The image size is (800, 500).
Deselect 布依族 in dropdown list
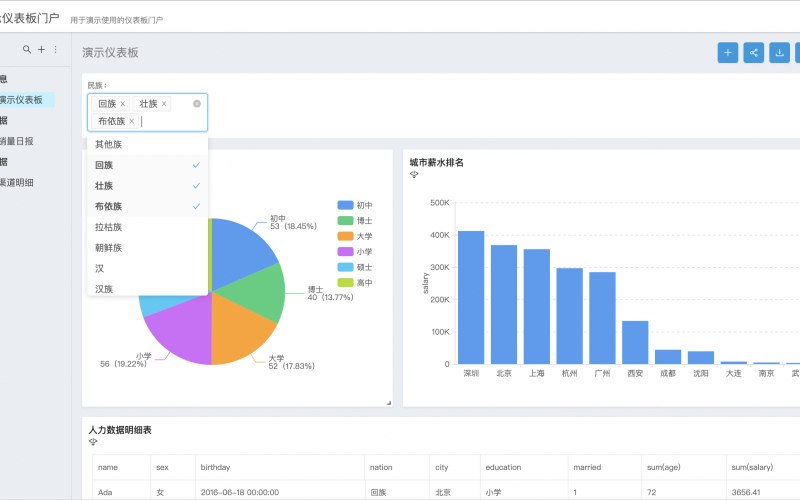point(147,206)
